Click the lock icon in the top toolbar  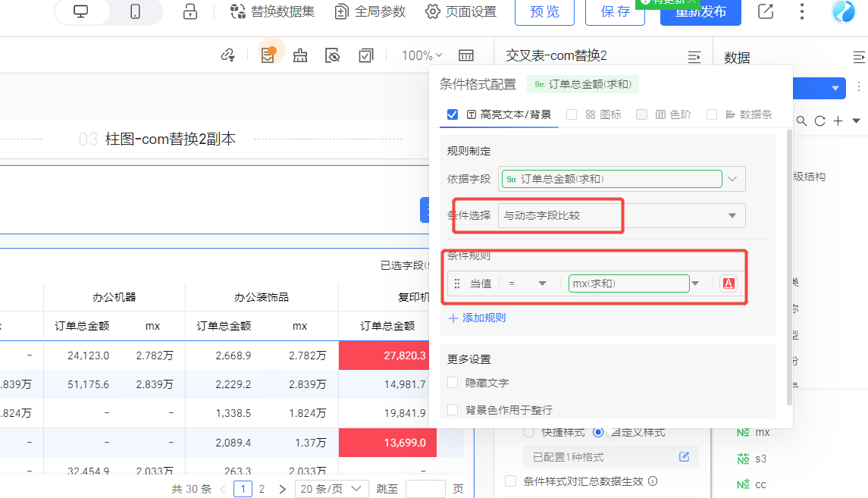click(190, 12)
